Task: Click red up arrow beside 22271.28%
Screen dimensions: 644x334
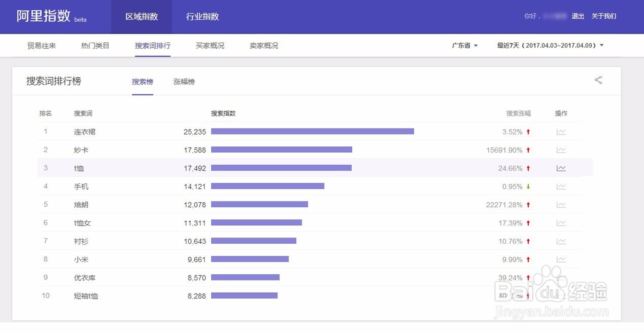Action: coord(529,205)
